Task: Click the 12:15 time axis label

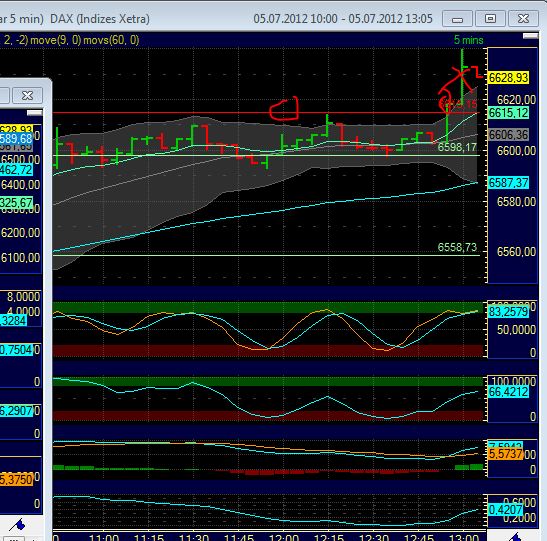Action: pyautogui.click(x=329, y=537)
